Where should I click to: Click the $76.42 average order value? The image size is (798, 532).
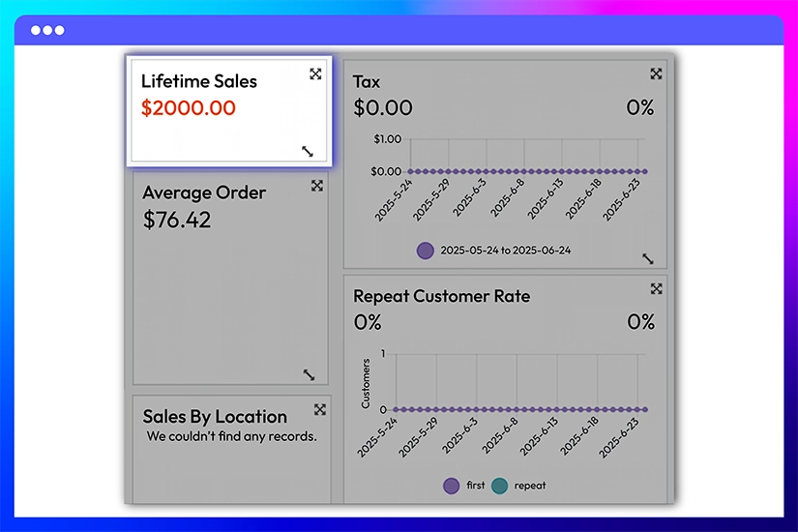(x=177, y=220)
